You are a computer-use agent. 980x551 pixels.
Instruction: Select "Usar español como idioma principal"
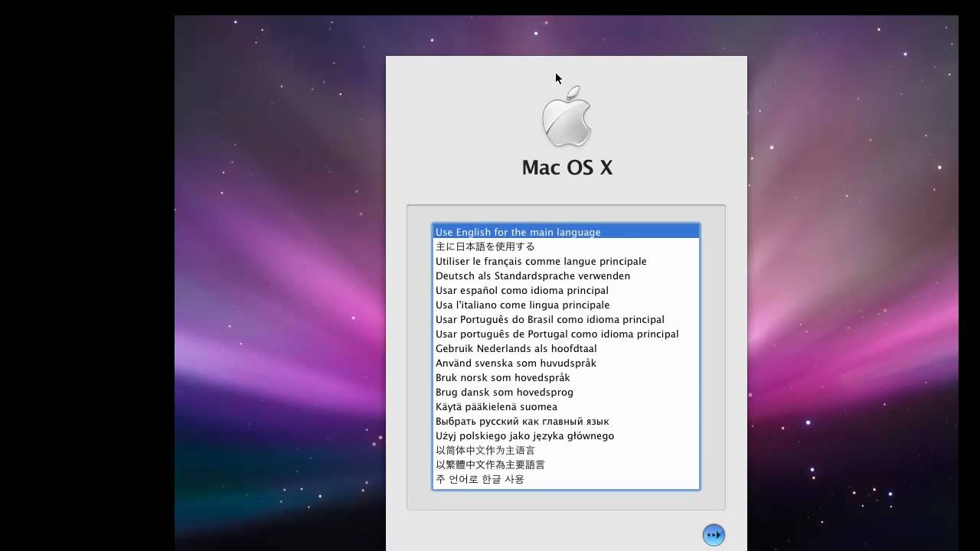[566, 290]
